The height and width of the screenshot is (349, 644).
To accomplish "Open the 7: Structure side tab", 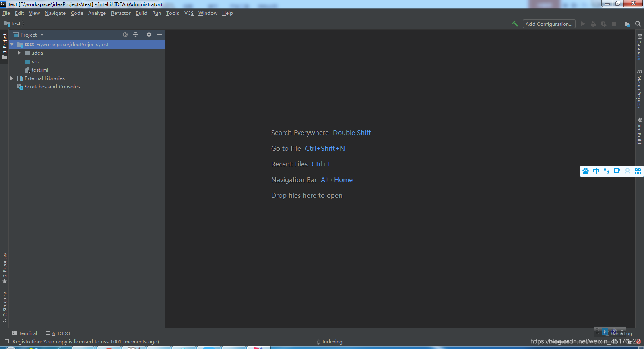I will (x=5, y=307).
